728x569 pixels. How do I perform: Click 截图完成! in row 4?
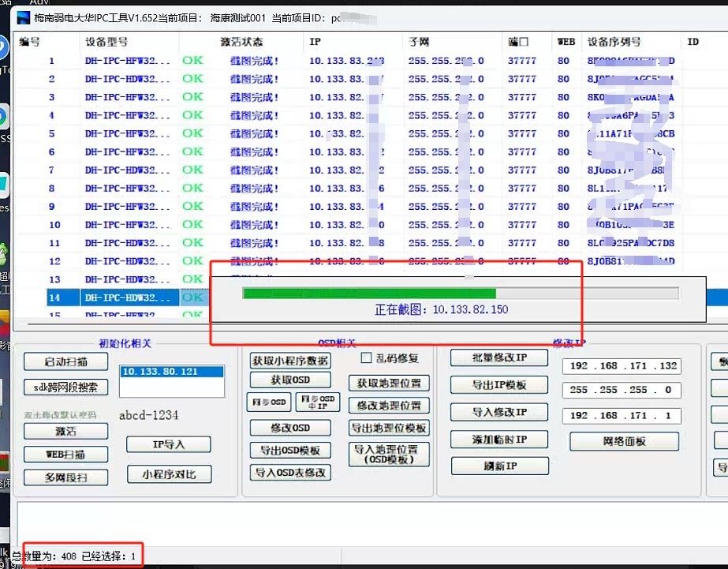click(x=254, y=115)
